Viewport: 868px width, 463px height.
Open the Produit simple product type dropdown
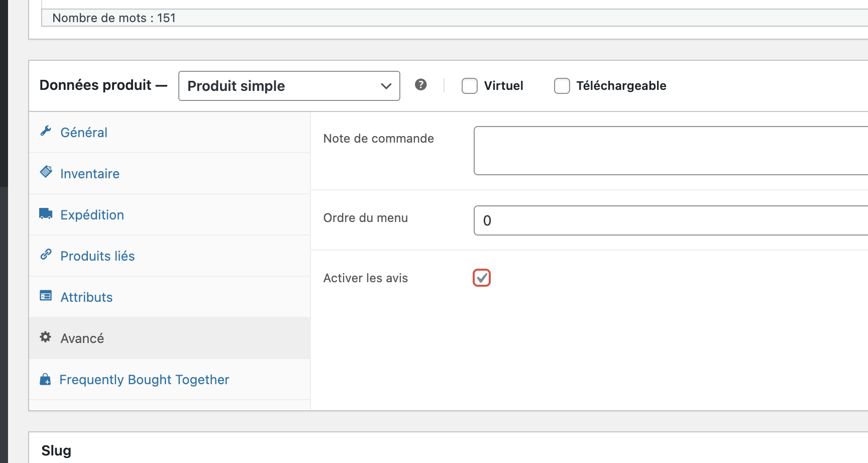coord(289,86)
